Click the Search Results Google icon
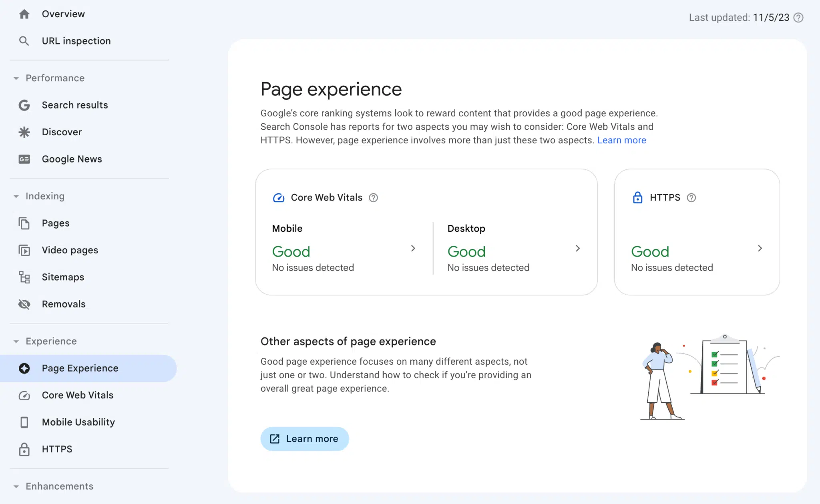Image resolution: width=820 pixels, height=504 pixels. pyautogui.click(x=24, y=105)
